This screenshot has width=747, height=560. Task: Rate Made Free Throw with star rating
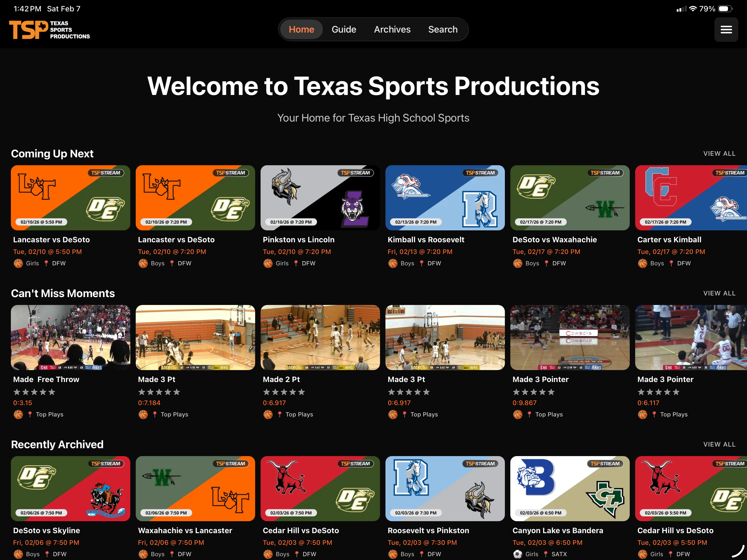[x=34, y=392]
